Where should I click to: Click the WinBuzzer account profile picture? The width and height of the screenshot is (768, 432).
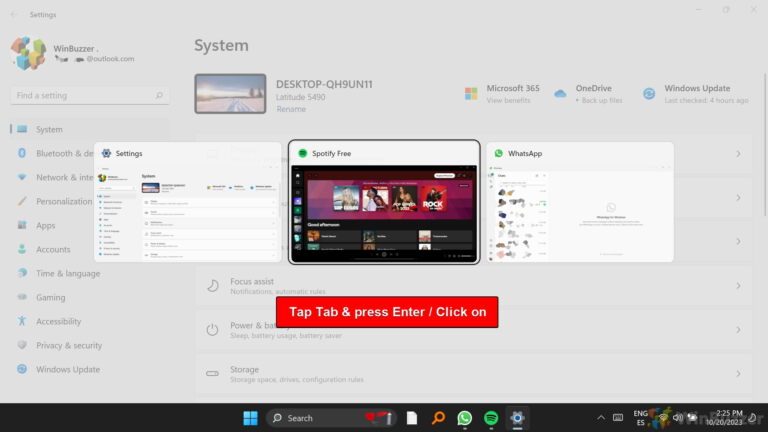(x=28, y=53)
